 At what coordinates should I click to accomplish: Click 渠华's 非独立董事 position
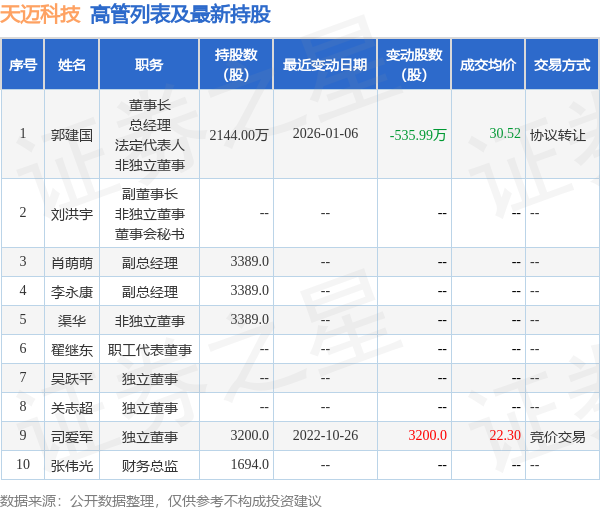pyautogui.click(x=150, y=321)
